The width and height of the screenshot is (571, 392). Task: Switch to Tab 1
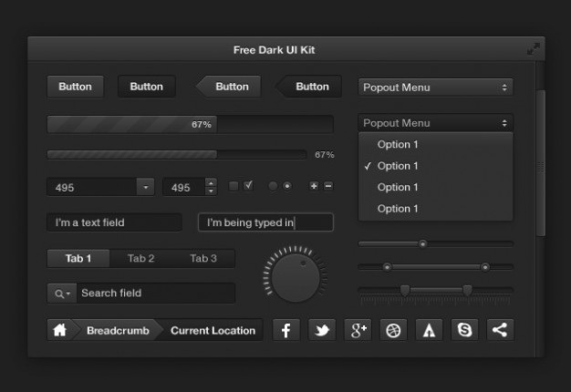(x=78, y=258)
